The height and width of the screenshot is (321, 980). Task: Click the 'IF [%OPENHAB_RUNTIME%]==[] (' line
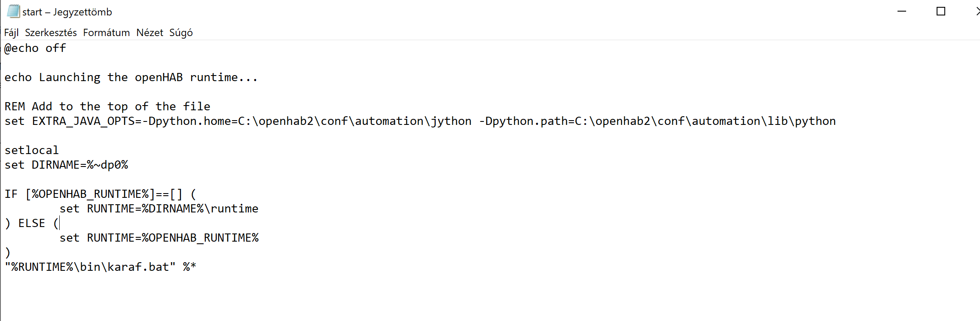tap(100, 194)
